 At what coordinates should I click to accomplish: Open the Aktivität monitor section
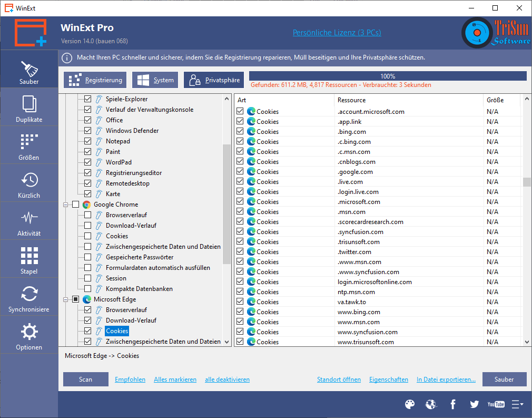click(x=29, y=221)
